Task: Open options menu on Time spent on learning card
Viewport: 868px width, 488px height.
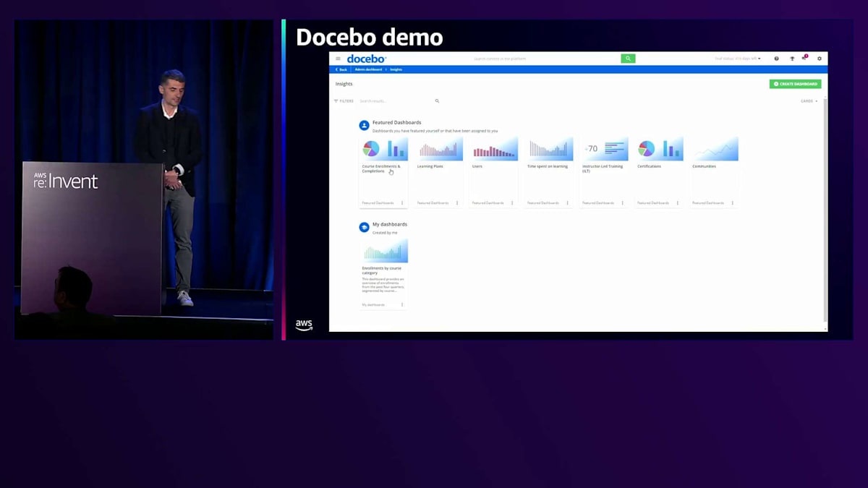Action: pos(567,203)
